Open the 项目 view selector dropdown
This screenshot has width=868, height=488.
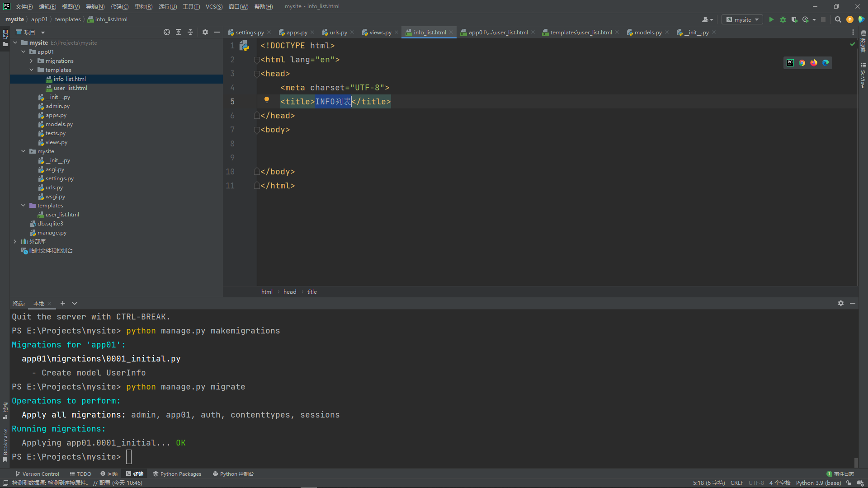31,32
